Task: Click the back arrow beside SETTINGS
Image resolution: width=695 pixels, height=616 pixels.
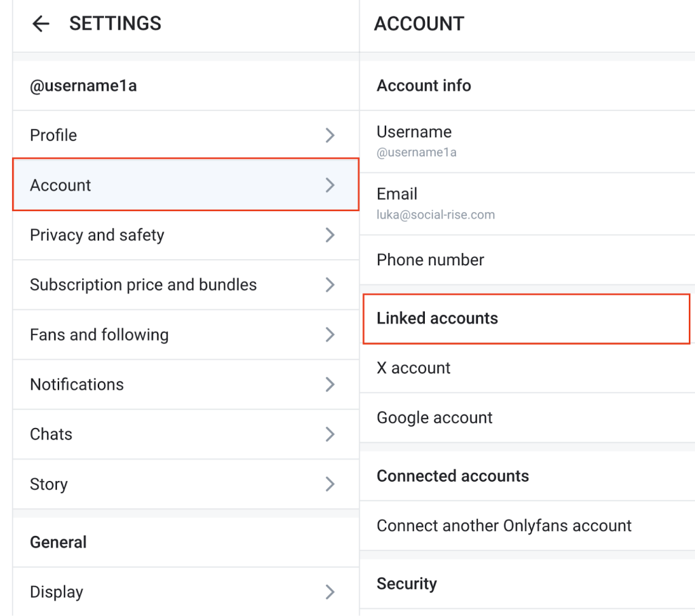Action: (x=41, y=24)
